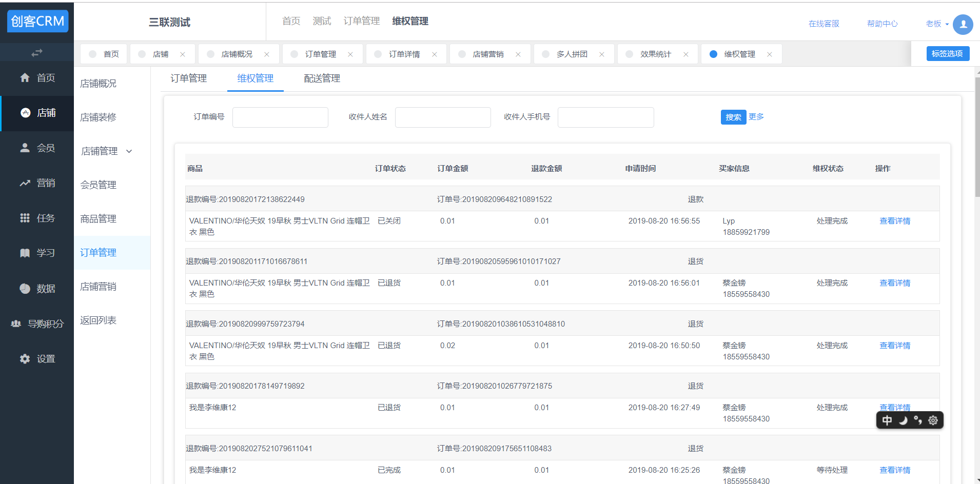
Task: Click the blue 搜索 search button
Action: [x=733, y=117]
